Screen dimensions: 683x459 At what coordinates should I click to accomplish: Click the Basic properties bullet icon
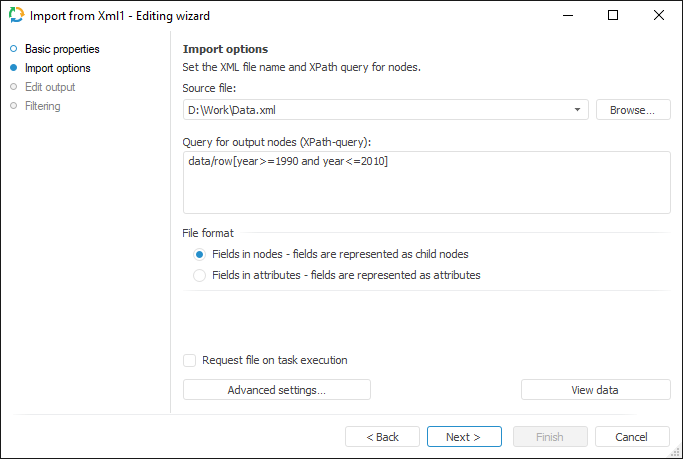[13, 49]
